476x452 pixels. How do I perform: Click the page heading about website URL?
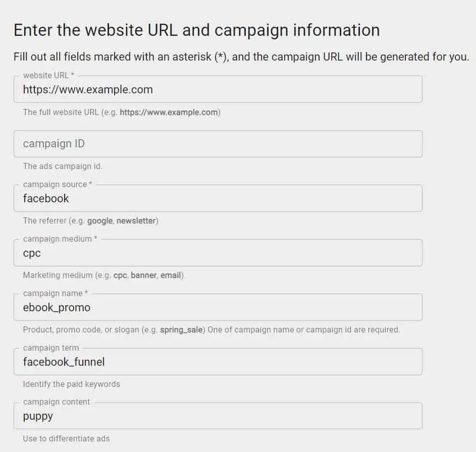click(x=197, y=30)
